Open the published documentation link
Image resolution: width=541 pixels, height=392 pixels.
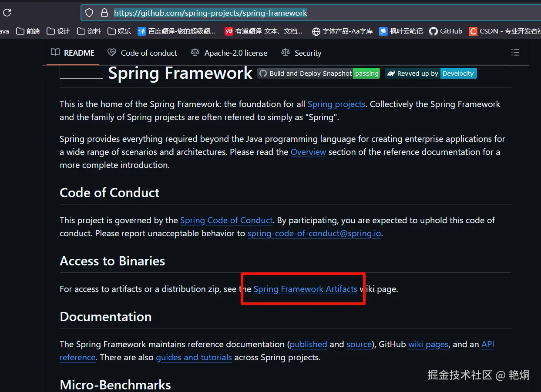(x=308, y=345)
